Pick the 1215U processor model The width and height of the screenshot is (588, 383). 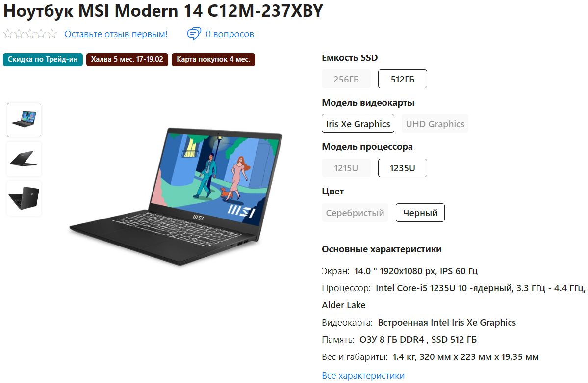(x=346, y=168)
